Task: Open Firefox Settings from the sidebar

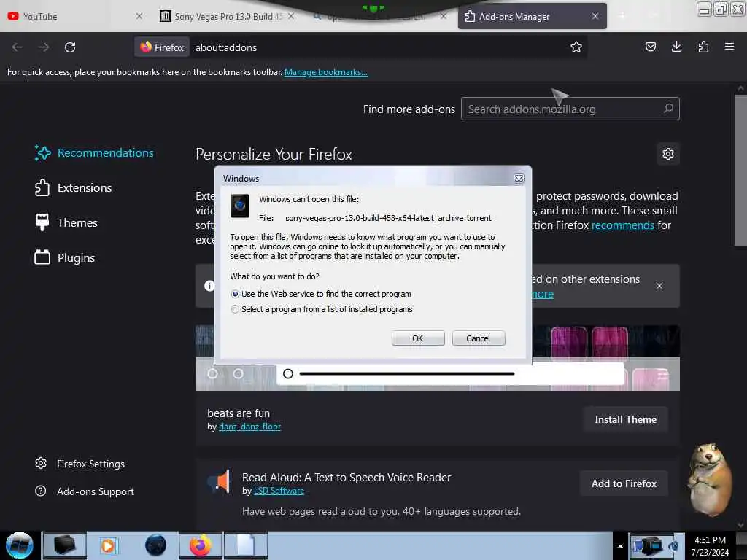Action: tap(80, 464)
